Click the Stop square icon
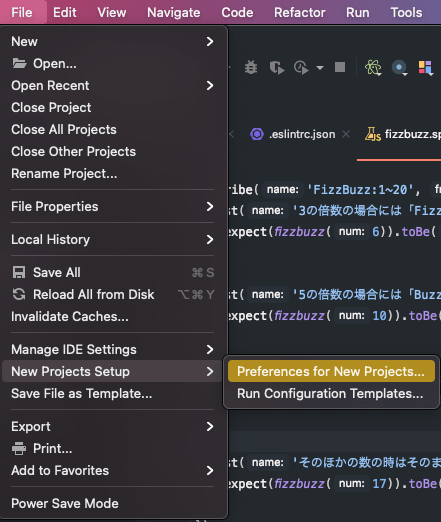Screen dimensions: 441x522 (x=340, y=67)
